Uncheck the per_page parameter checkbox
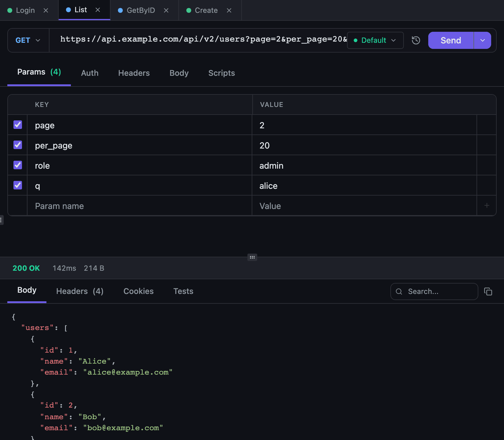This screenshot has width=504, height=440. (x=18, y=145)
